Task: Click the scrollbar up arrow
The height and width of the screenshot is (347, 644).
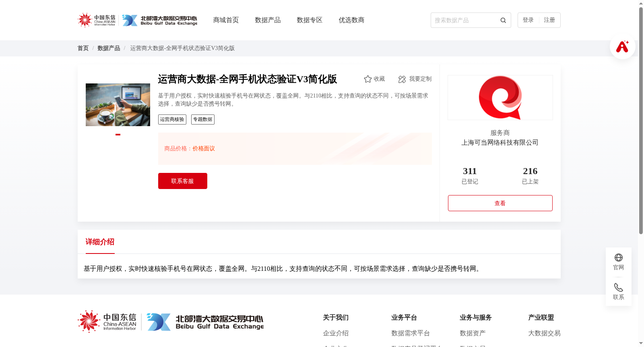Action: coord(641,3)
